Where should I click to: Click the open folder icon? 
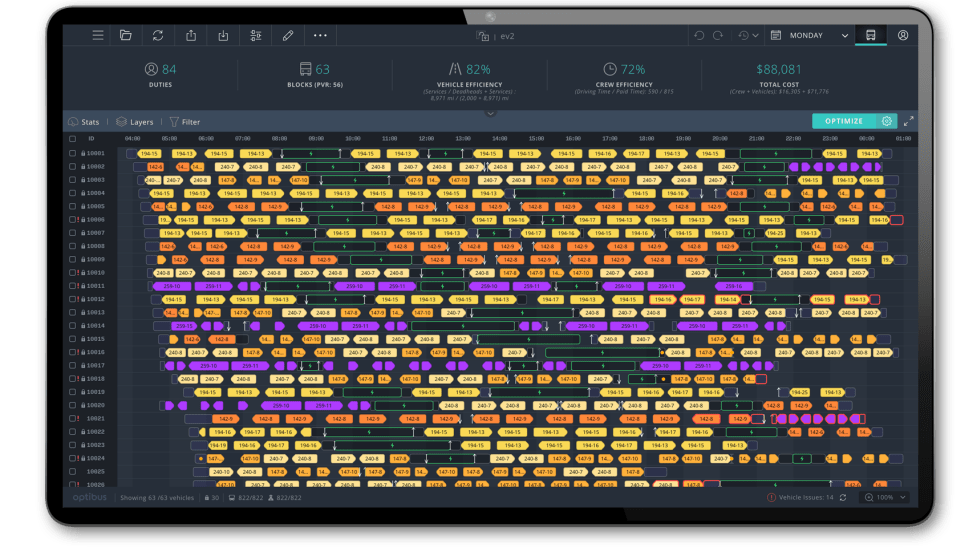click(126, 35)
